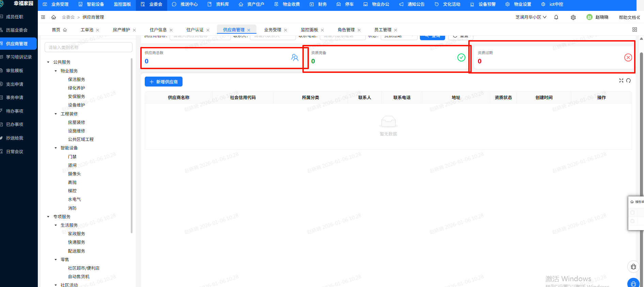Collapse the 公共服务 tree node
The width and height of the screenshot is (644, 287).
(48, 62)
